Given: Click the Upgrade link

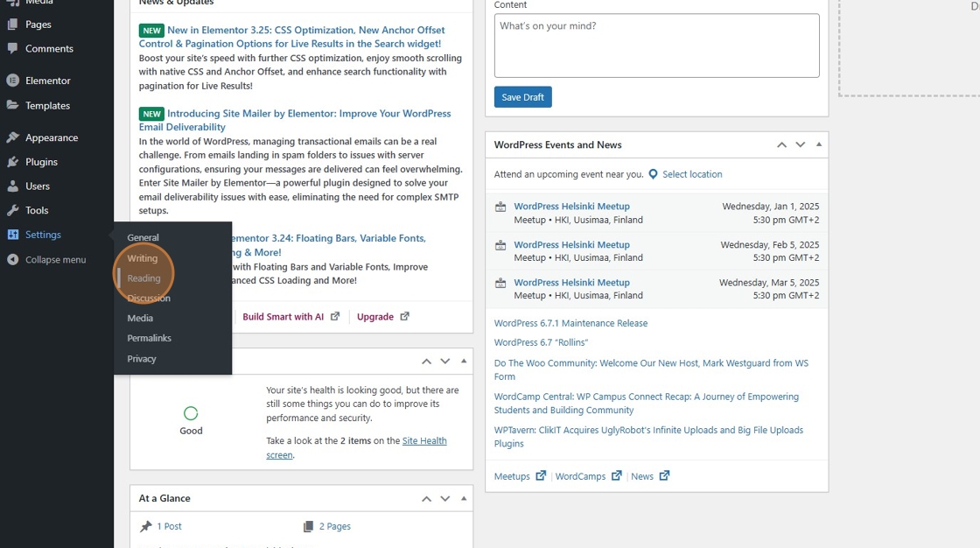Looking at the screenshot, I should (x=375, y=317).
